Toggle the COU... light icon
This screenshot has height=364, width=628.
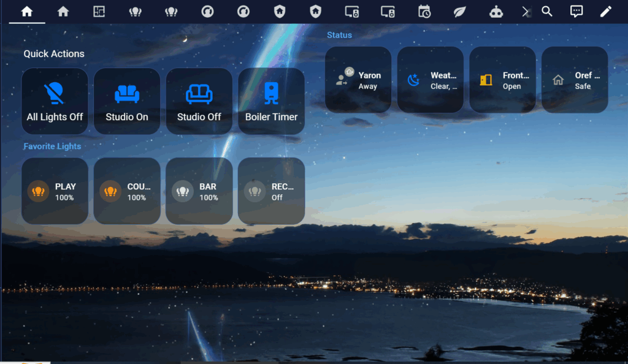(110, 191)
